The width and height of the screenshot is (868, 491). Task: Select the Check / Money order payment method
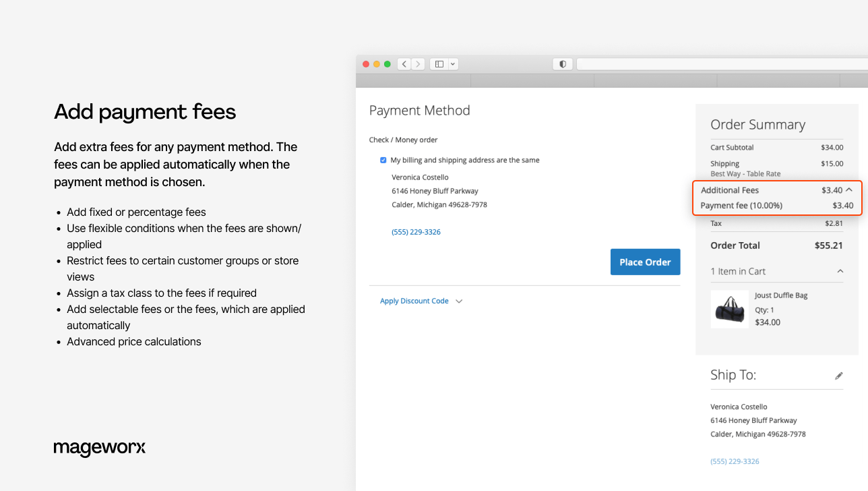(x=403, y=140)
